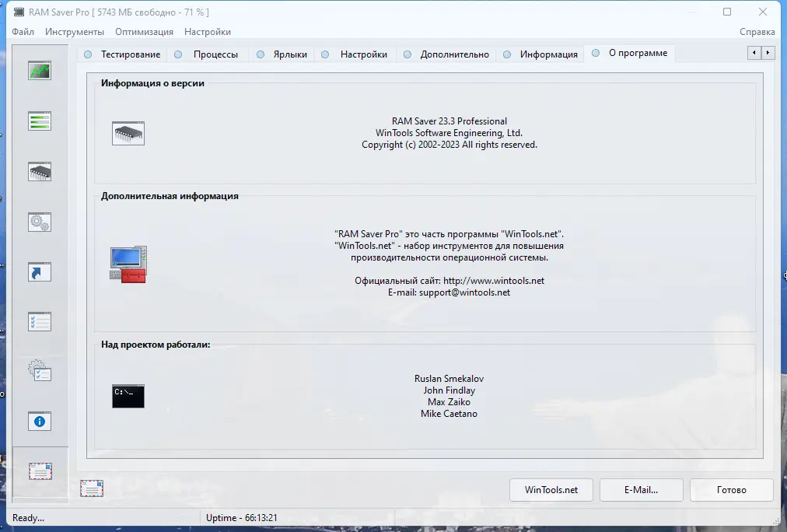This screenshot has height=532, width=787.
Task: Switch to the Ярлыки tab
Action: point(290,54)
